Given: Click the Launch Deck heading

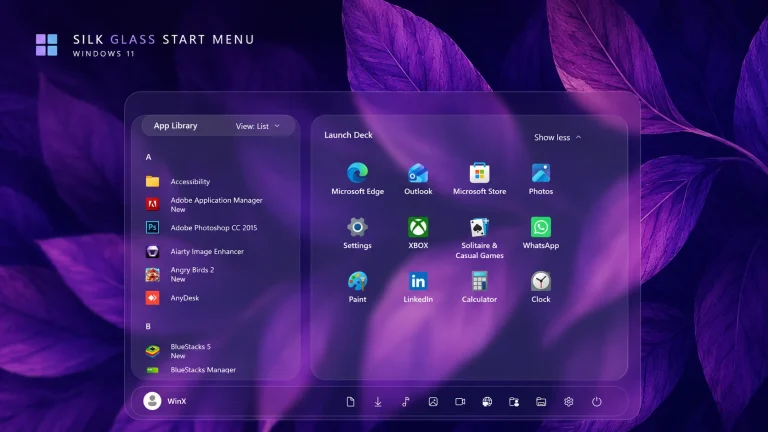Looking at the screenshot, I should [348, 135].
